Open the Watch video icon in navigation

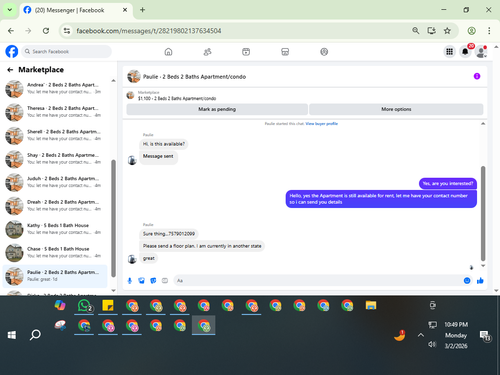coord(246,52)
